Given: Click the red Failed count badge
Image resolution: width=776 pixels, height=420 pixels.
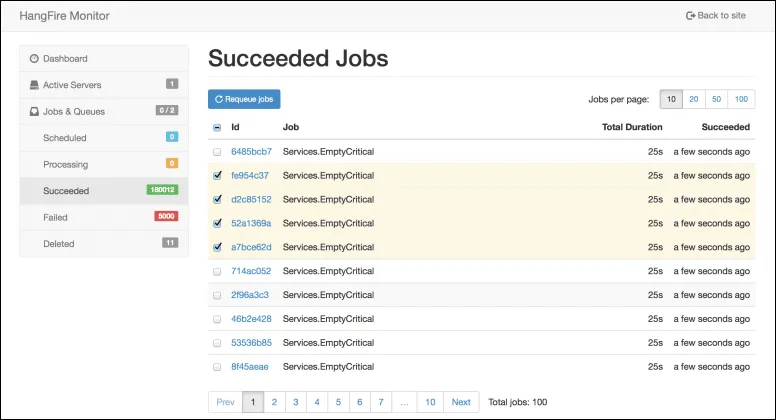Looking at the screenshot, I should pos(165,216).
